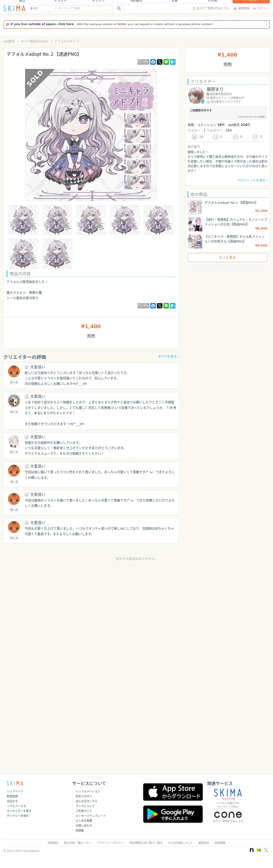The height and width of the screenshot is (868, 273).
Task: Select the first thumbnail in the top row
Action: click(x=24, y=220)
